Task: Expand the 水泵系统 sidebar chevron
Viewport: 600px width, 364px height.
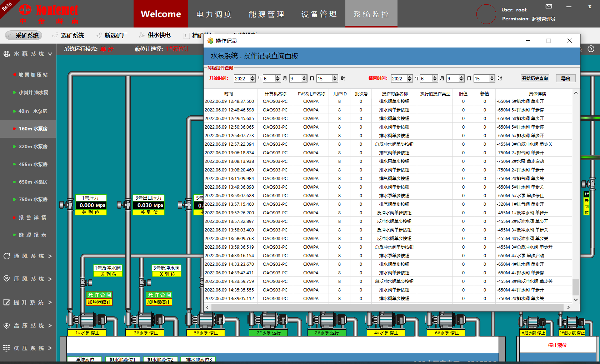Action: click(50, 54)
